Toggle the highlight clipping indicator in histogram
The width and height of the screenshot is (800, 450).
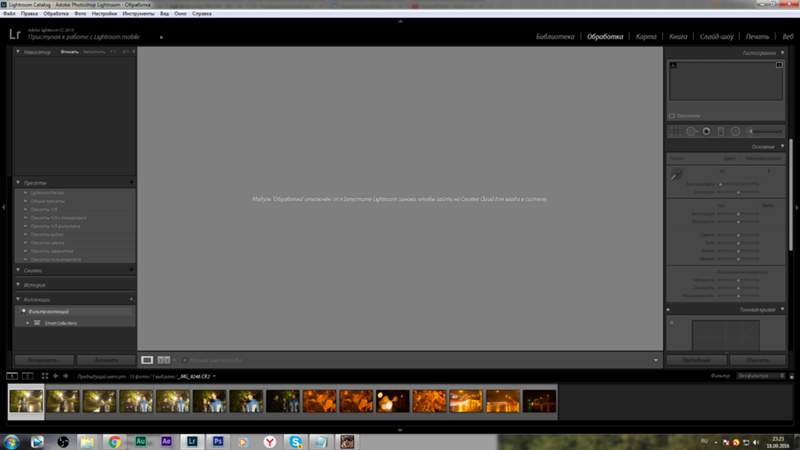[778, 66]
